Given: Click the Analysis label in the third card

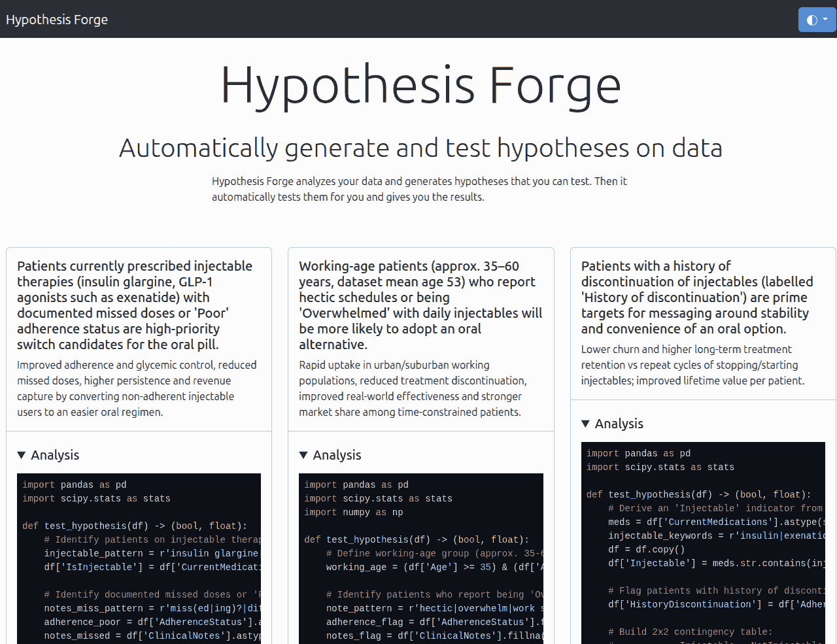Looking at the screenshot, I should click(619, 424).
